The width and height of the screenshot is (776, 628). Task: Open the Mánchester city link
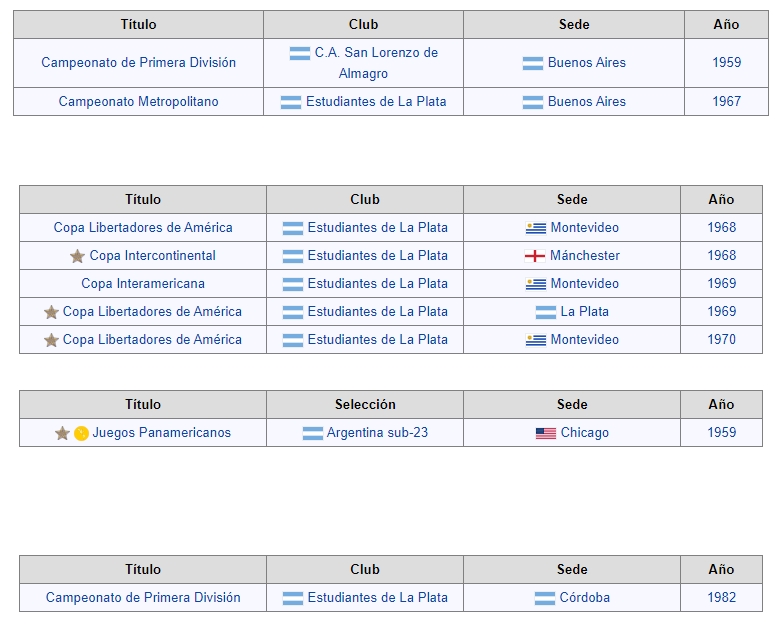click(585, 256)
